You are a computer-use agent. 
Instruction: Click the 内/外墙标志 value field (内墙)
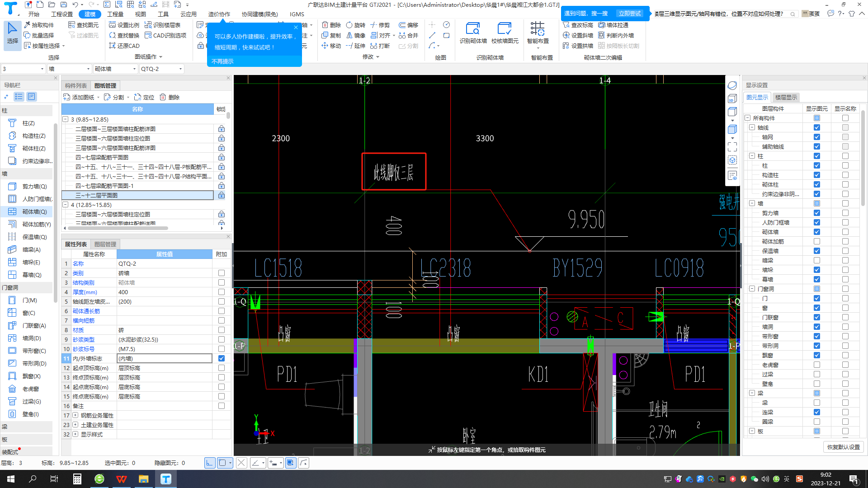click(x=165, y=358)
